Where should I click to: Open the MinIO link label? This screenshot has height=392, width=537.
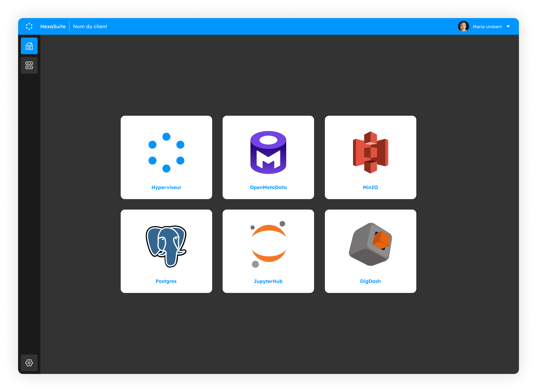pos(370,187)
